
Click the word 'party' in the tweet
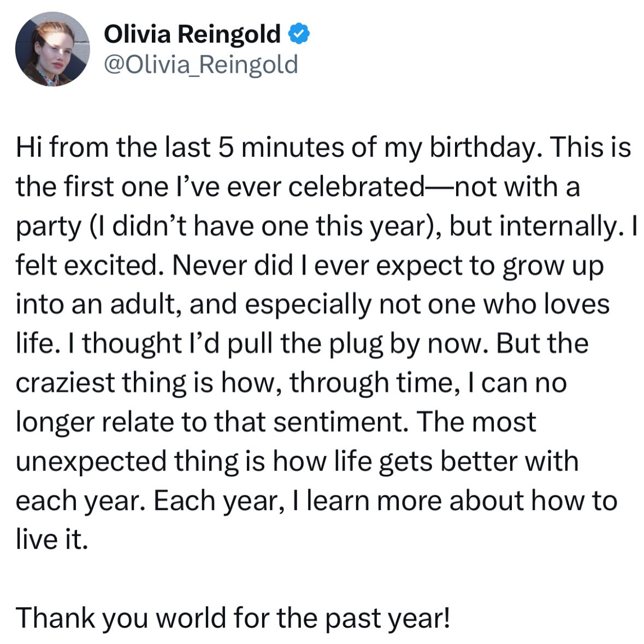[x=49, y=226]
